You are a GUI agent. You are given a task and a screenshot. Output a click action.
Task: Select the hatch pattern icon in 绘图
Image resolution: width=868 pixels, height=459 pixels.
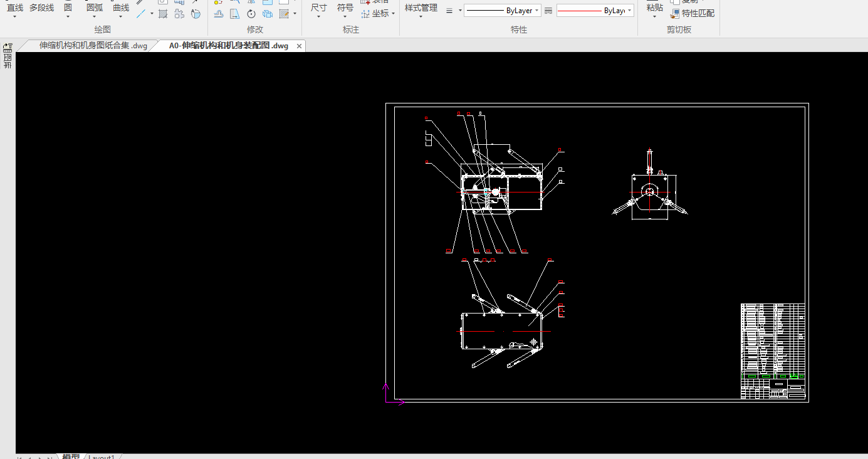point(163,13)
